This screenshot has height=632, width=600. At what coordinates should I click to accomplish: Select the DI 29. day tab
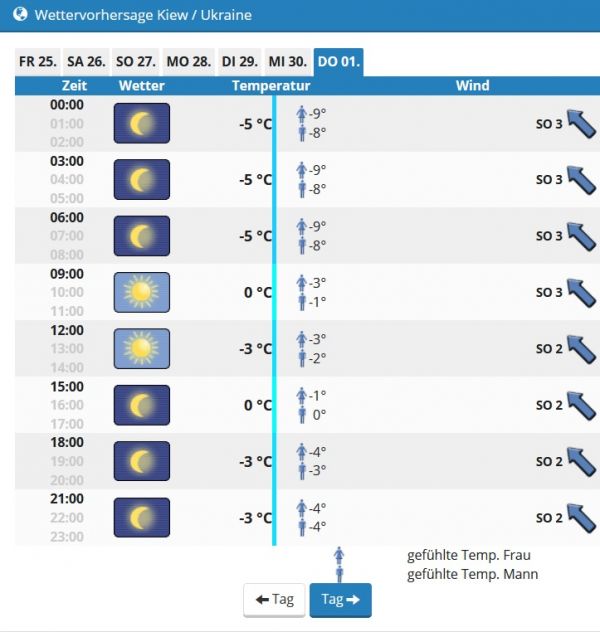[x=240, y=62]
